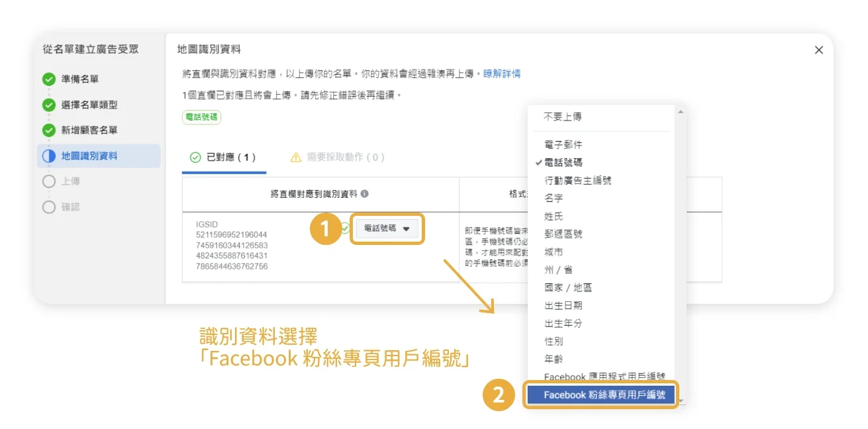Choose 性別 in the dropdown list
The width and height of the screenshot is (868, 429).
(554, 342)
